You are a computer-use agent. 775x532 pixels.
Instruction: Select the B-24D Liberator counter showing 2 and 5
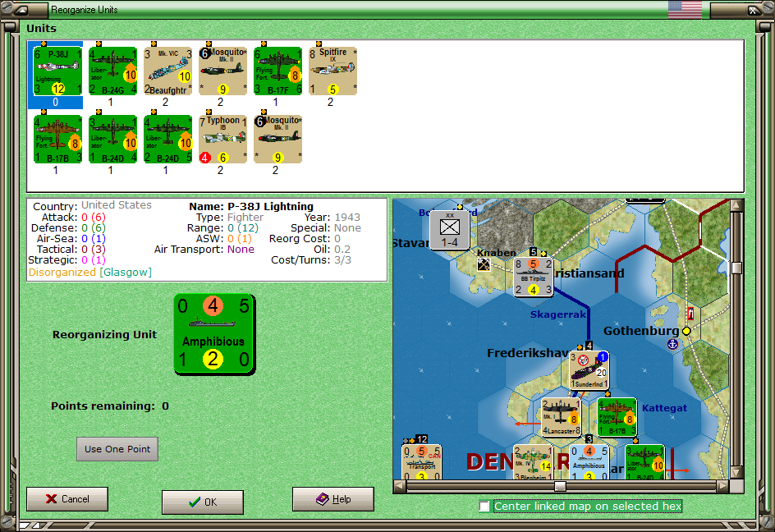click(167, 139)
